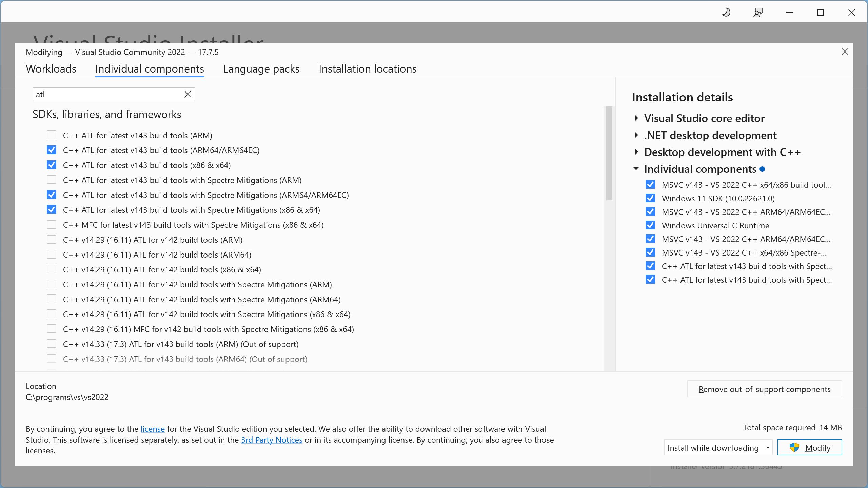This screenshot has height=488, width=868.
Task: Click Remove out-of-support components button
Action: [x=764, y=389]
